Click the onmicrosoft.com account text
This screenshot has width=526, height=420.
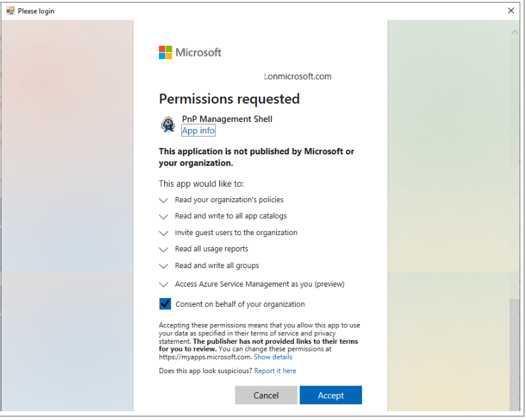click(x=298, y=76)
